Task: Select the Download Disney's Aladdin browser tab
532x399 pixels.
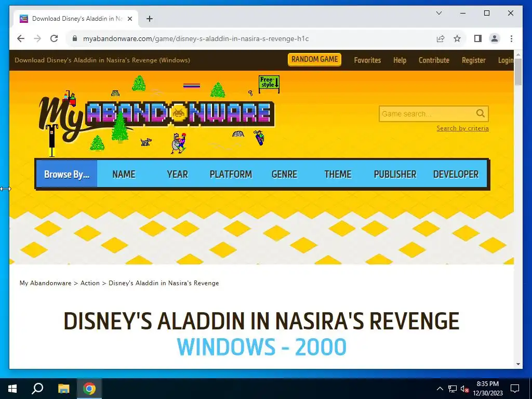Action: (x=76, y=19)
